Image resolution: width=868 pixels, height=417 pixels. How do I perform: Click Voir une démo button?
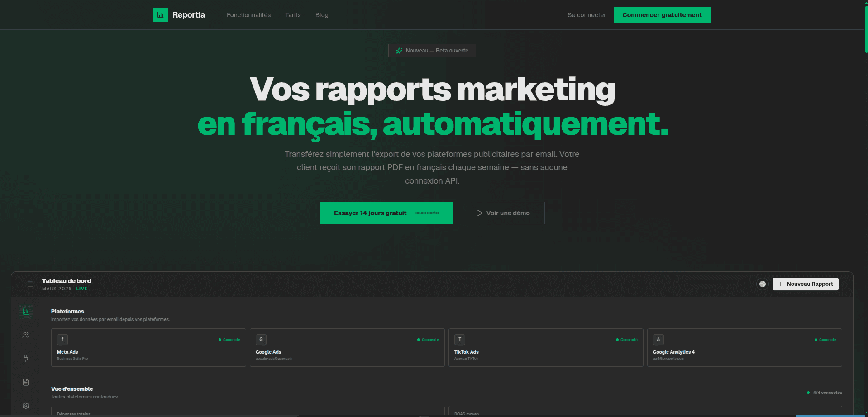point(503,213)
